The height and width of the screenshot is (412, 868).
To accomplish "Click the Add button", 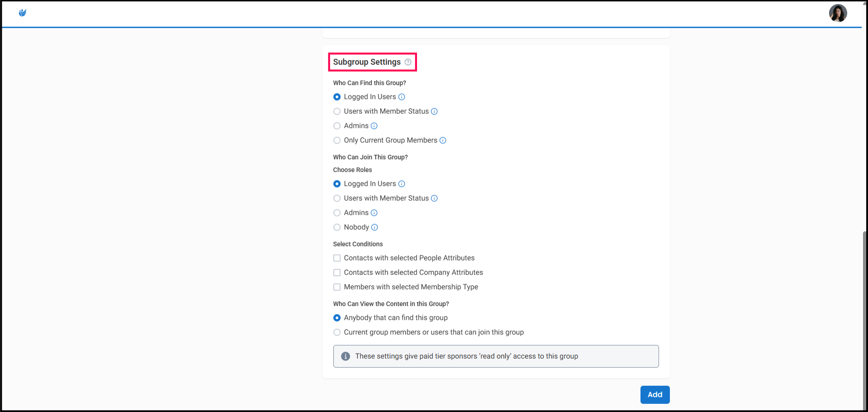I will coord(655,395).
